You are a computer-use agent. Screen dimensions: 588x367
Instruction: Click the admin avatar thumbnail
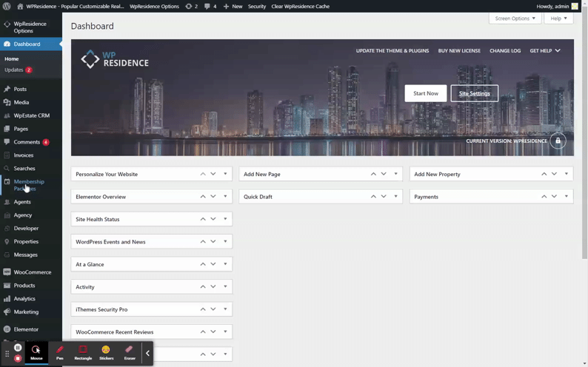(x=575, y=7)
